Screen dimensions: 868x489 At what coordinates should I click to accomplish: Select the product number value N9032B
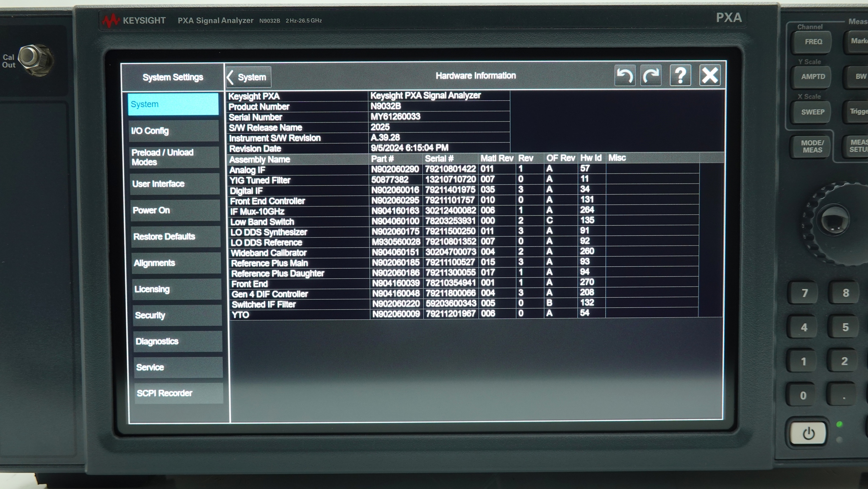pyautogui.click(x=386, y=106)
